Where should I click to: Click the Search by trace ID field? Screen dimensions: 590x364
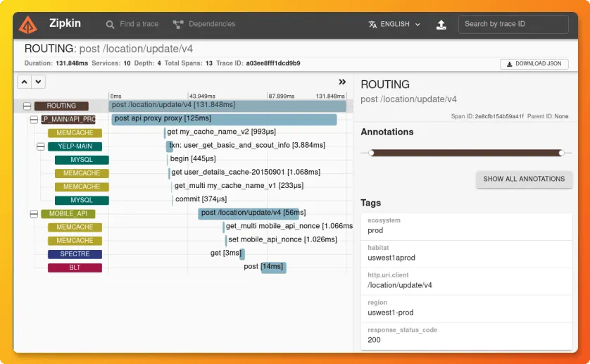(513, 25)
